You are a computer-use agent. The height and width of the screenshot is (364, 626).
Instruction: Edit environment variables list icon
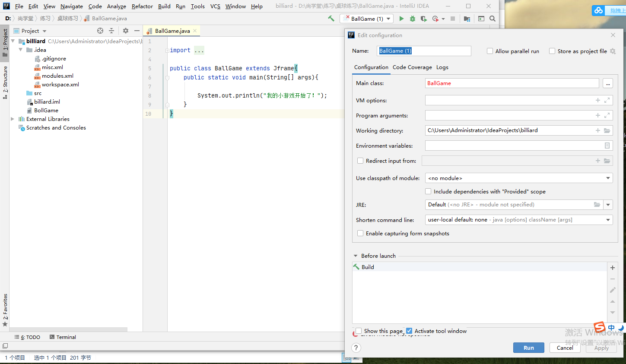pos(607,146)
